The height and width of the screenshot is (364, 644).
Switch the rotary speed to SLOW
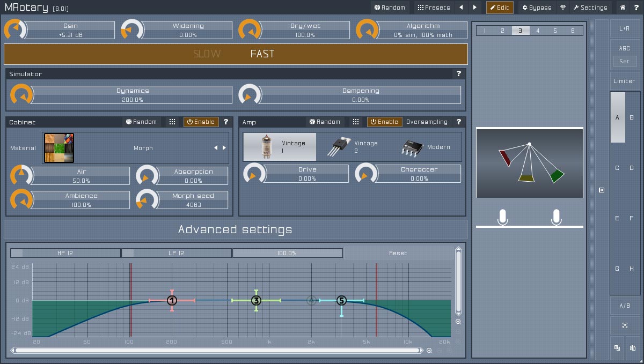point(207,54)
